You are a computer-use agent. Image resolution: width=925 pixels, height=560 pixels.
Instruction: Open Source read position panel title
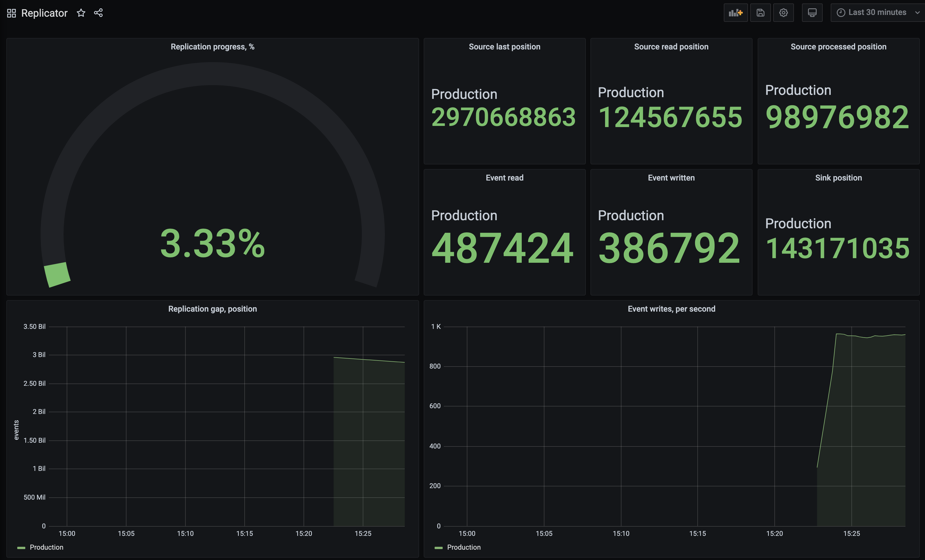(x=671, y=47)
